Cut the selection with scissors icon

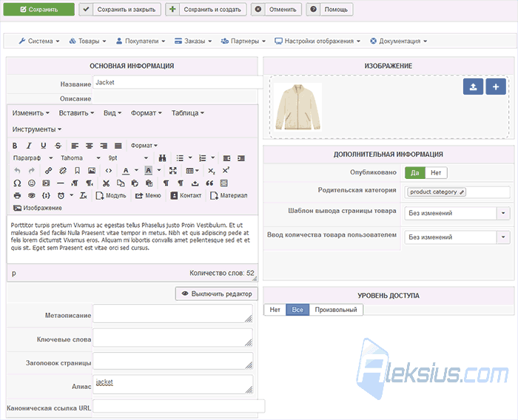[x=106, y=183]
